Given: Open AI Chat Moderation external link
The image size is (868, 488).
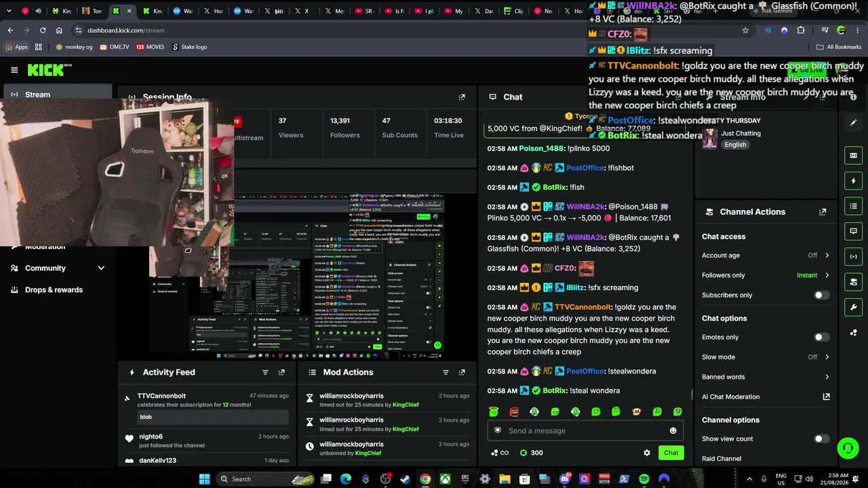Looking at the screenshot, I should pos(826,396).
